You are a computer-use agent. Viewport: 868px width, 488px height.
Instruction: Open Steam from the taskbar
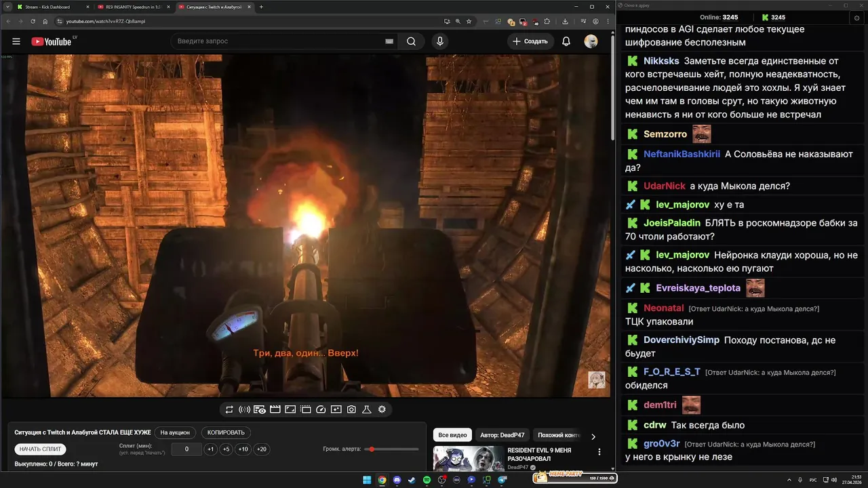tap(412, 480)
